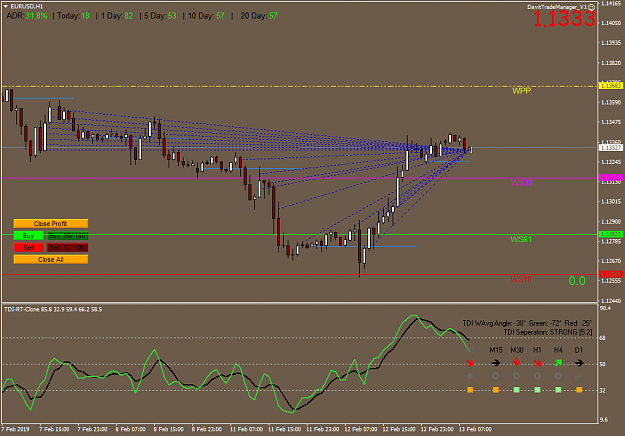
Task: Click the hollow circle in M15 column
Action: [x=496, y=376]
